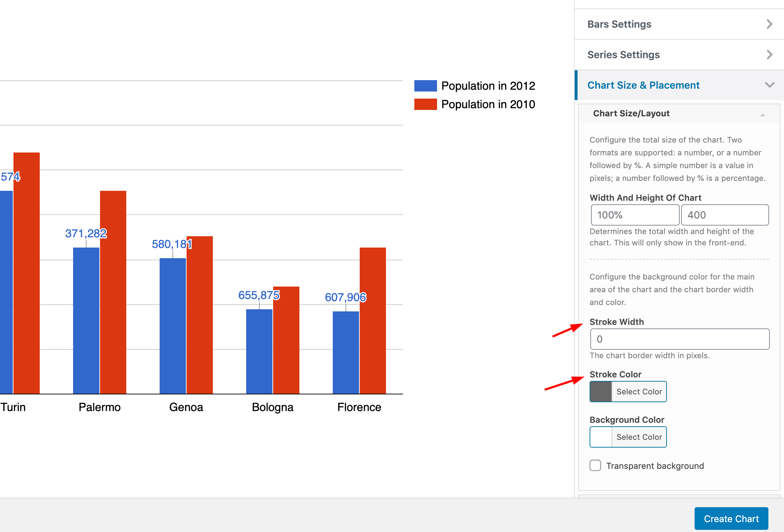Click the Chart Size/Layout panel header
Viewport: 784px width, 532px height.
point(631,113)
